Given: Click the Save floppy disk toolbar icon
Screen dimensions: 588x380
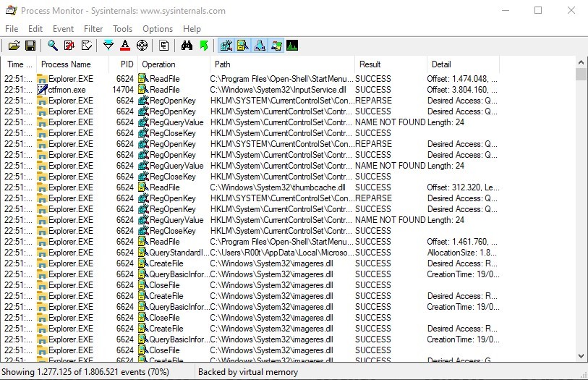Looking at the screenshot, I should 30,46.
